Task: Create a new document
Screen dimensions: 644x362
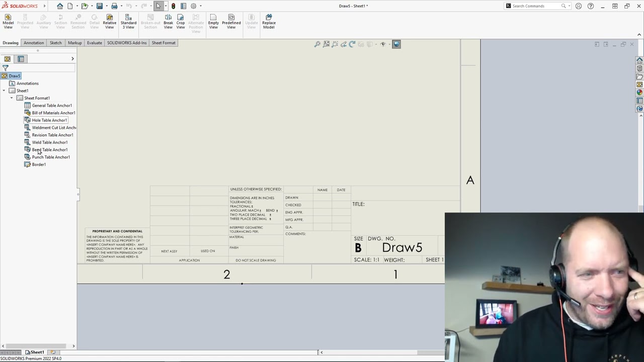Action: pyautogui.click(x=70, y=6)
